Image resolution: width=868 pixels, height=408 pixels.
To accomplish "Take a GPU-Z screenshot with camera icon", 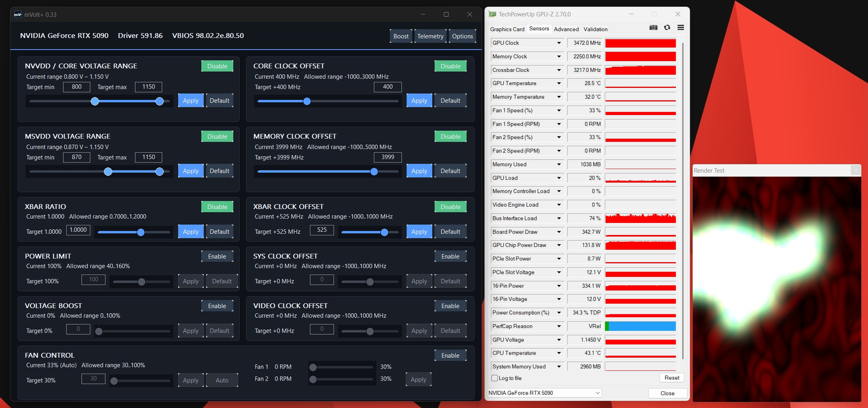I will (653, 28).
